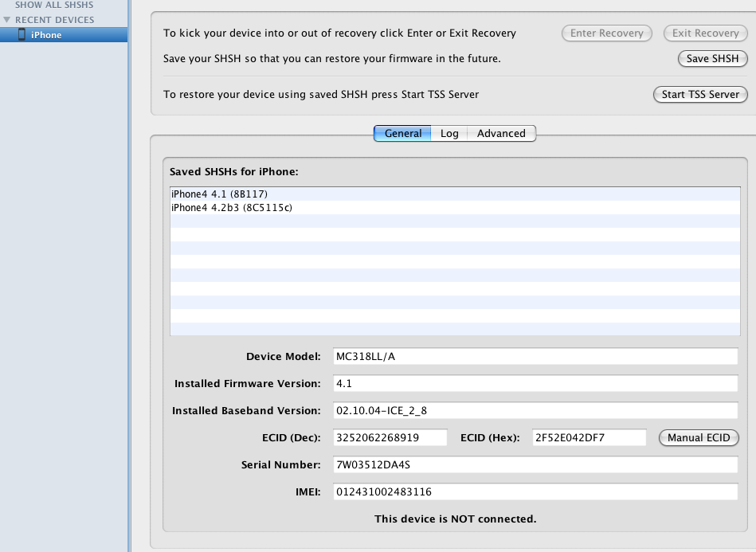Click the ECID (Hex) input field
This screenshot has height=552, width=756.
coord(589,438)
